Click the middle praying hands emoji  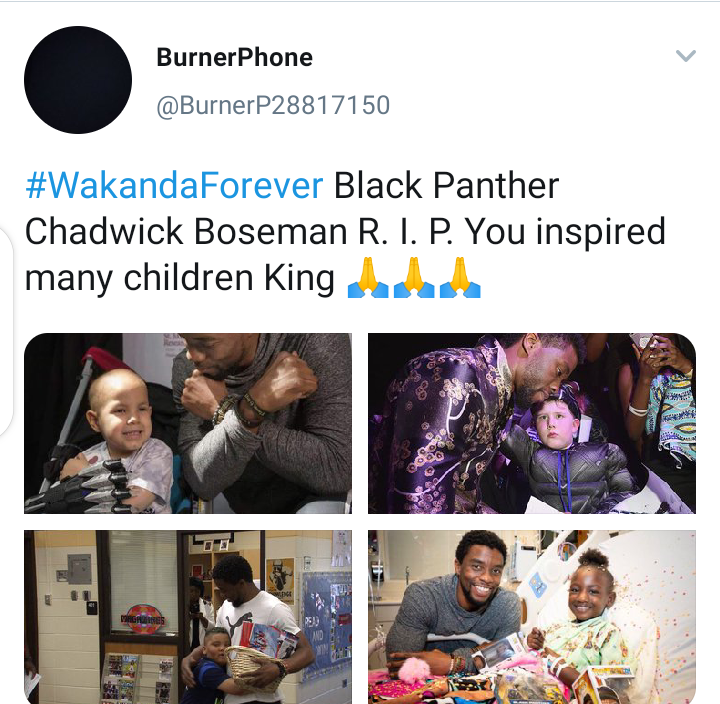click(414, 278)
